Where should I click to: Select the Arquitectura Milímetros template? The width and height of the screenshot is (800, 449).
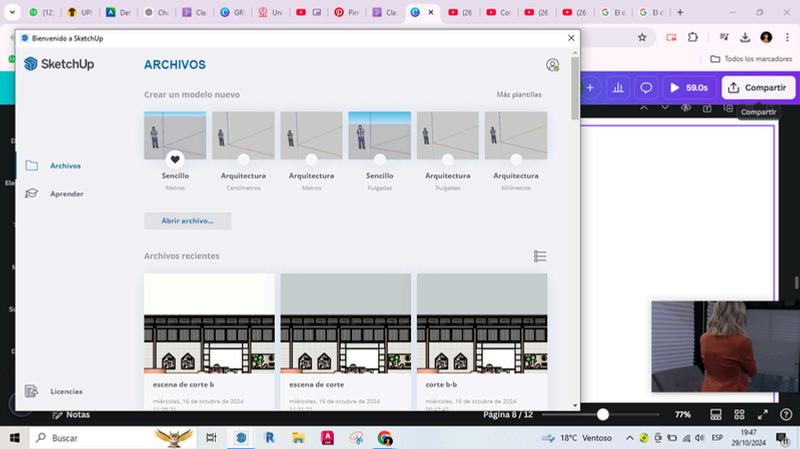coord(516,135)
